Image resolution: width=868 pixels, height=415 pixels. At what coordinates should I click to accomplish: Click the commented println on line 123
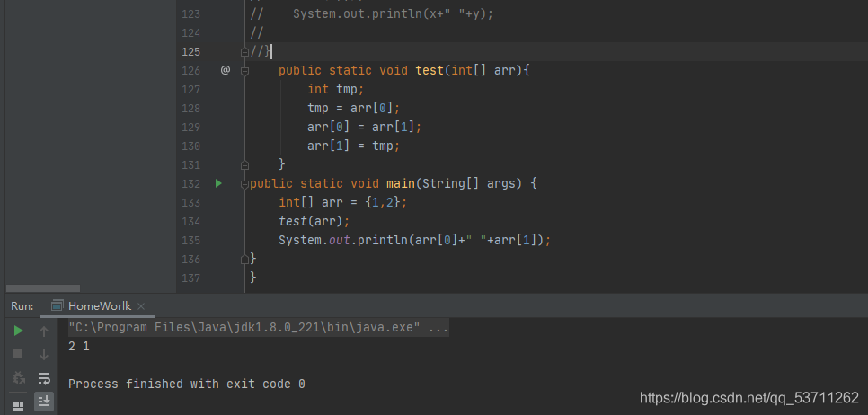tap(393, 13)
